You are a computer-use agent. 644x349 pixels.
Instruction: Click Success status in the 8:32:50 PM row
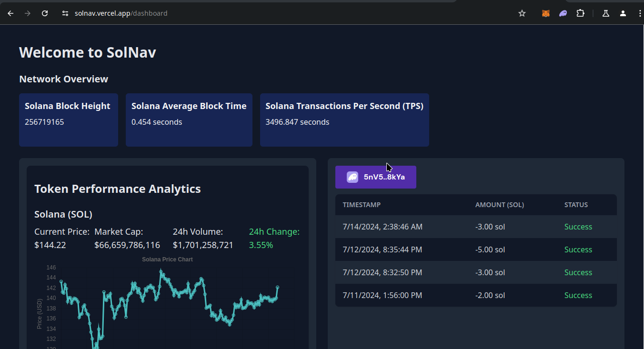tap(578, 272)
